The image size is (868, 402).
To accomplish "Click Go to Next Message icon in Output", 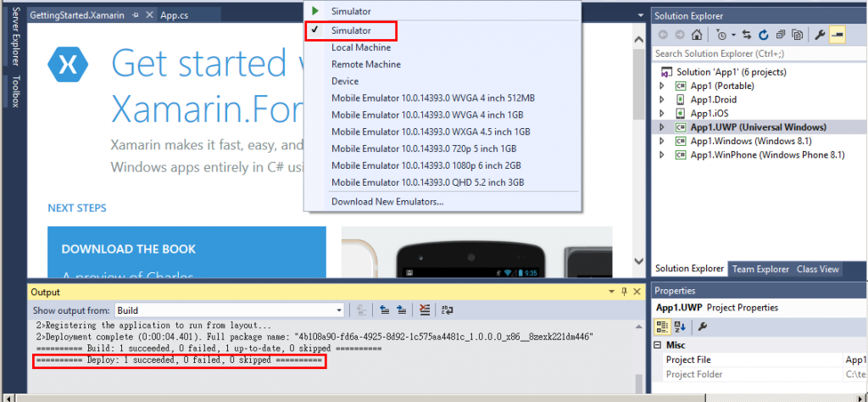I will pos(402,310).
